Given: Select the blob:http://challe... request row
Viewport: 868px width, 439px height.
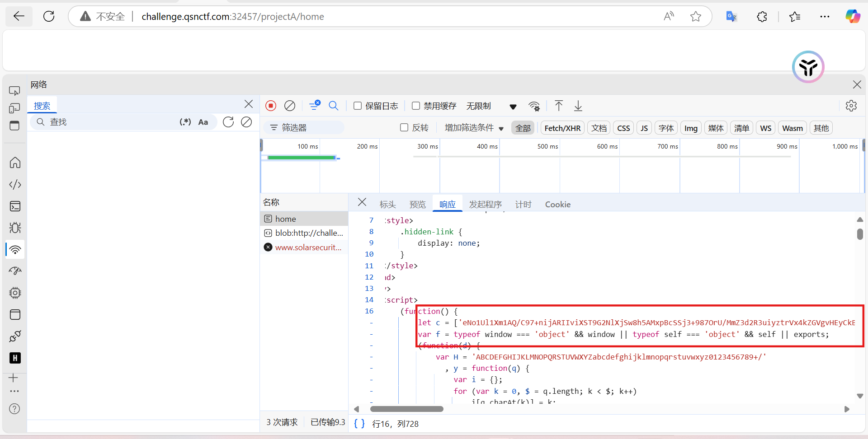Looking at the screenshot, I should (x=304, y=233).
